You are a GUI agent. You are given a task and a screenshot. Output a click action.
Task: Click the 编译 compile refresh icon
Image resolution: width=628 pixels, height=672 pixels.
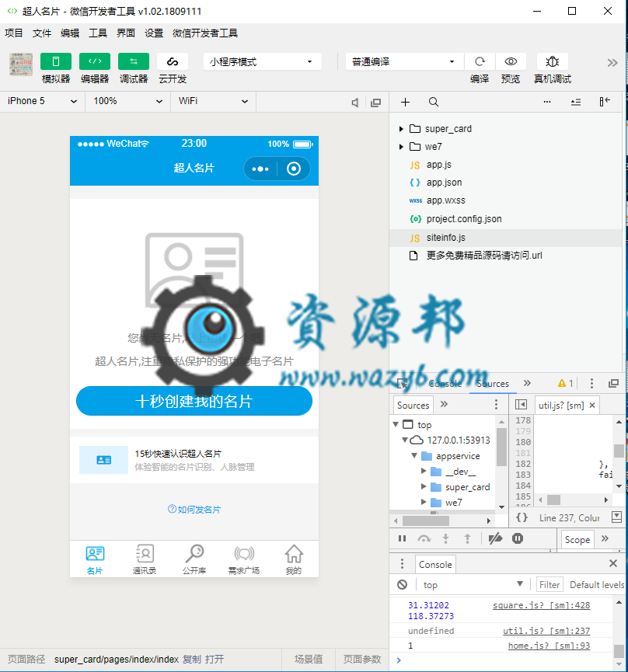click(x=480, y=61)
